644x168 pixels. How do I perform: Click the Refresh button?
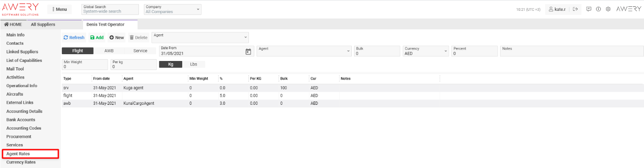coord(74,37)
